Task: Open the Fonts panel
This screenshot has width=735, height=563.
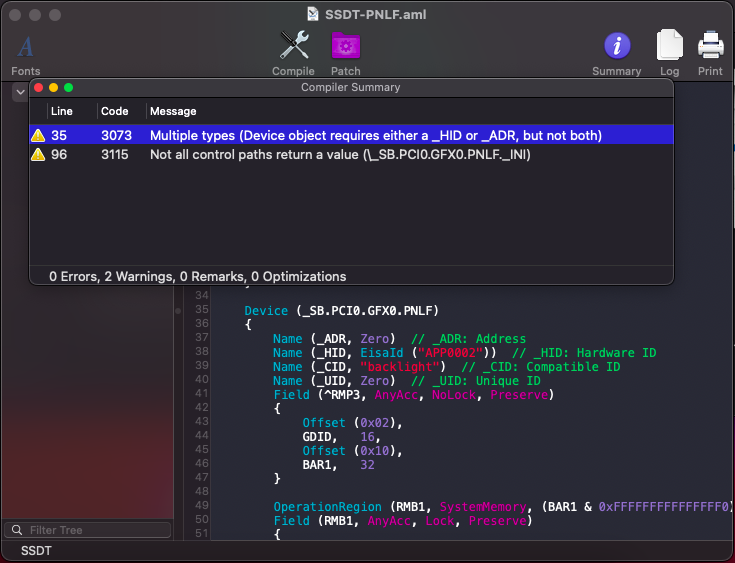Action: (x=26, y=48)
